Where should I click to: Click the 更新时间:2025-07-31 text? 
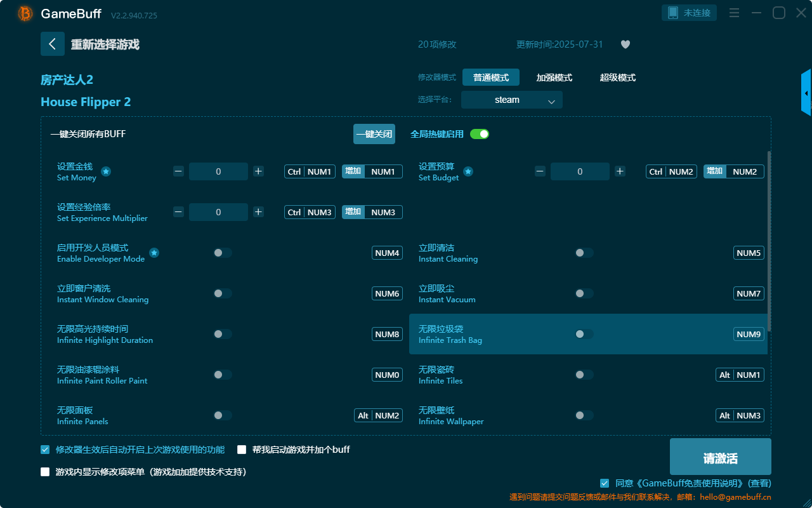pos(560,44)
